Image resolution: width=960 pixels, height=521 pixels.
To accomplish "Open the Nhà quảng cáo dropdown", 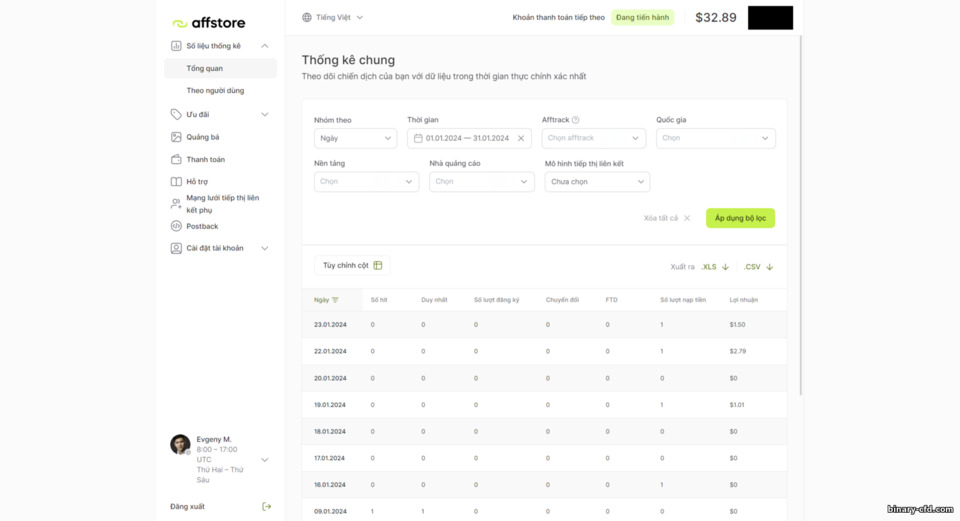I will coord(482,182).
